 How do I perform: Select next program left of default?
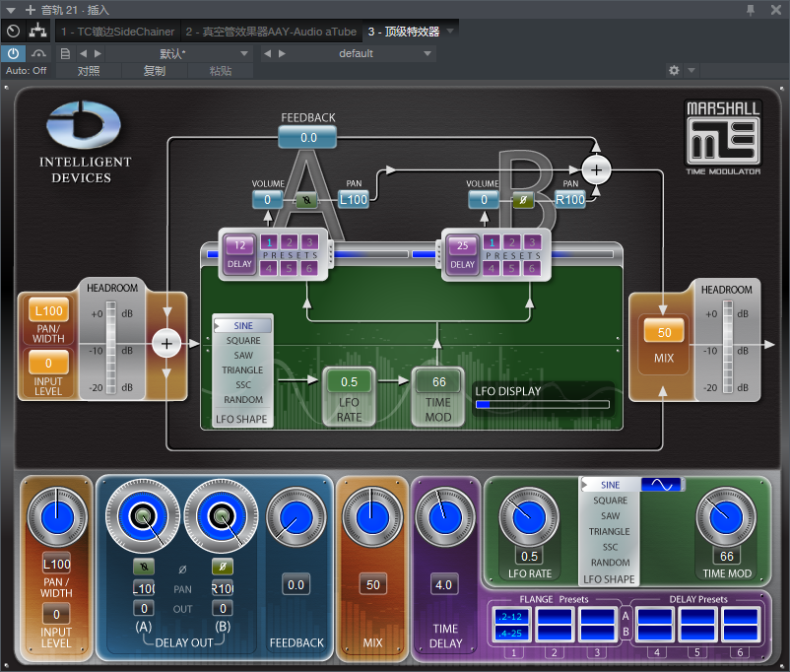pyautogui.click(x=282, y=53)
